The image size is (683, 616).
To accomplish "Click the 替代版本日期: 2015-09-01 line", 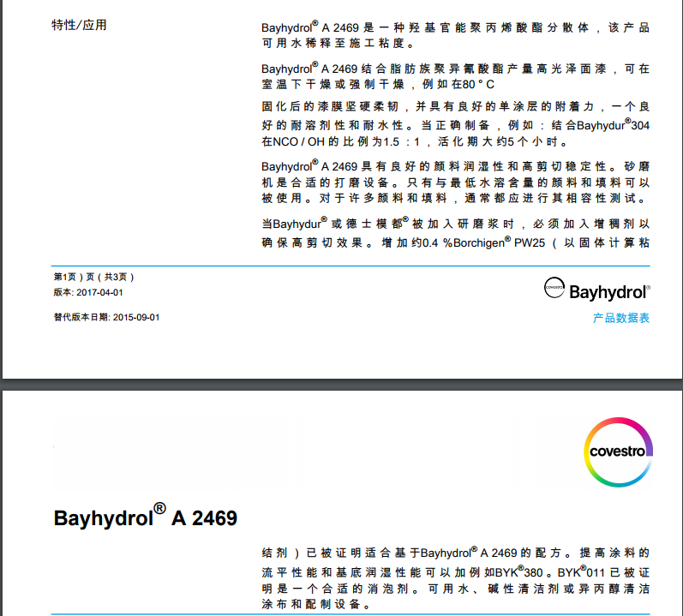I will (106, 317).
